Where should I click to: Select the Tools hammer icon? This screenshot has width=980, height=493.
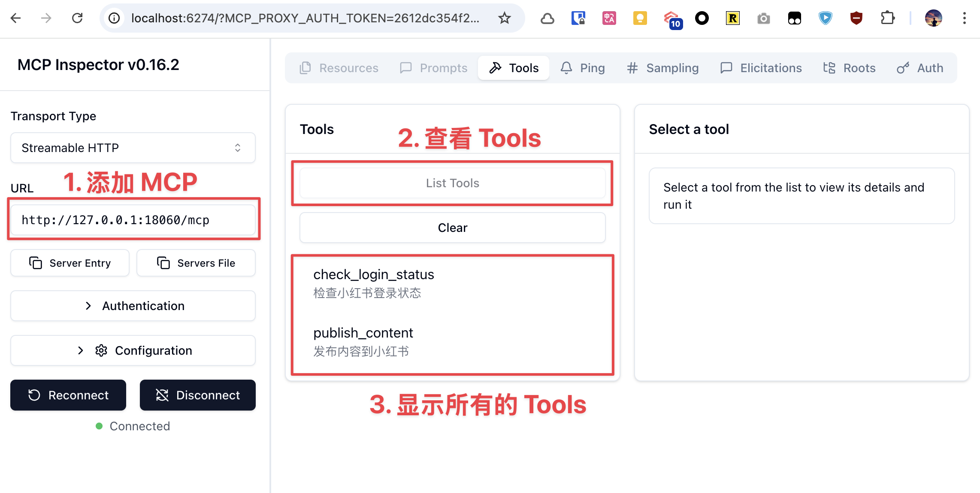496,67
